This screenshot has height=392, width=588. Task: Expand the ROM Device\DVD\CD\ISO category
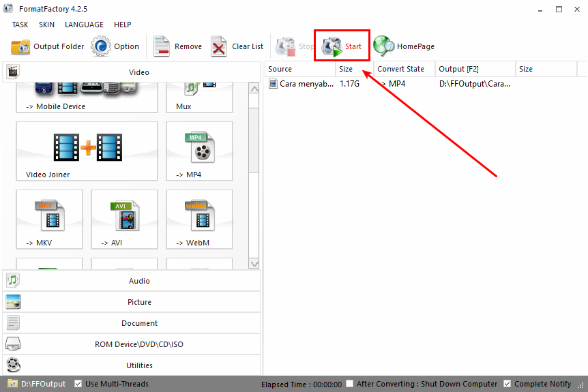pyautogui.click(x=131, y=344)
